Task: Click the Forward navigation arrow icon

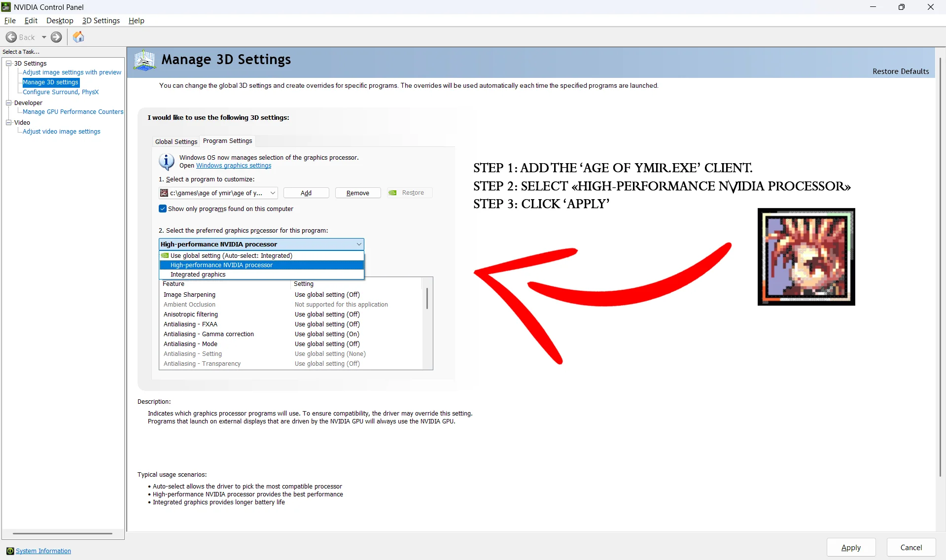Action: (x=56, y=37)
